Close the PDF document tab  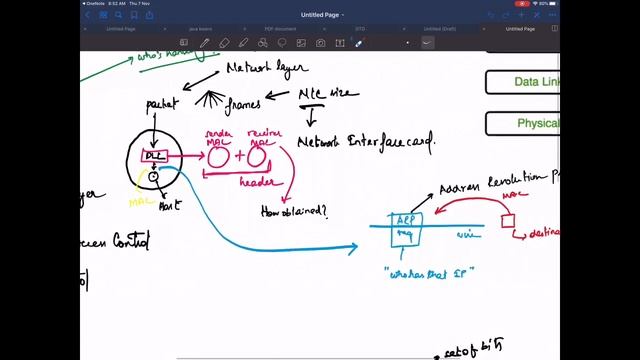click(244, 29)
